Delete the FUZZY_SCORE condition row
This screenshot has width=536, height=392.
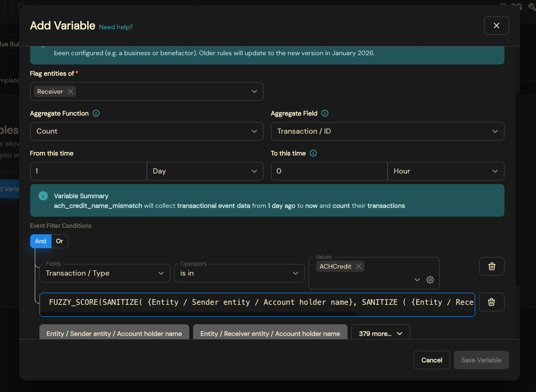coord(491,302)
